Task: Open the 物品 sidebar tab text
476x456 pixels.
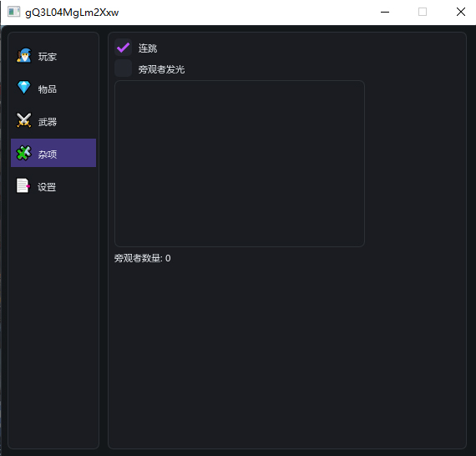Action: (x=48, y=89)
